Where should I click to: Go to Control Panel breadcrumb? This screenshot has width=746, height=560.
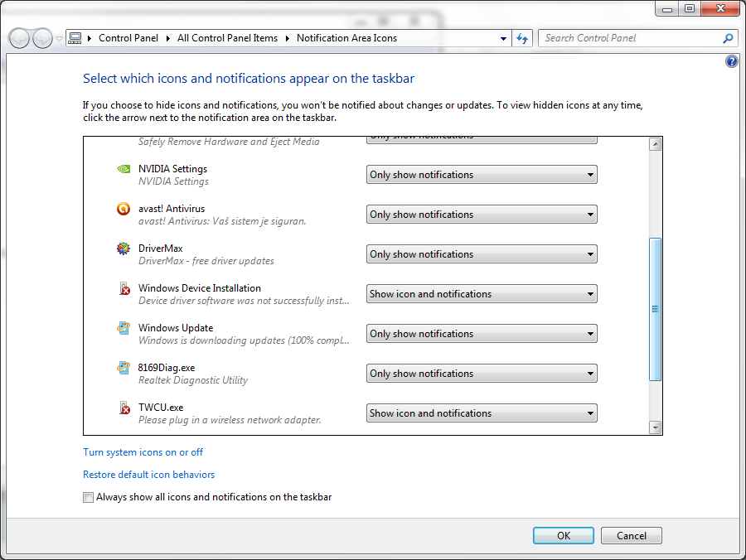[x=128, y=38]
